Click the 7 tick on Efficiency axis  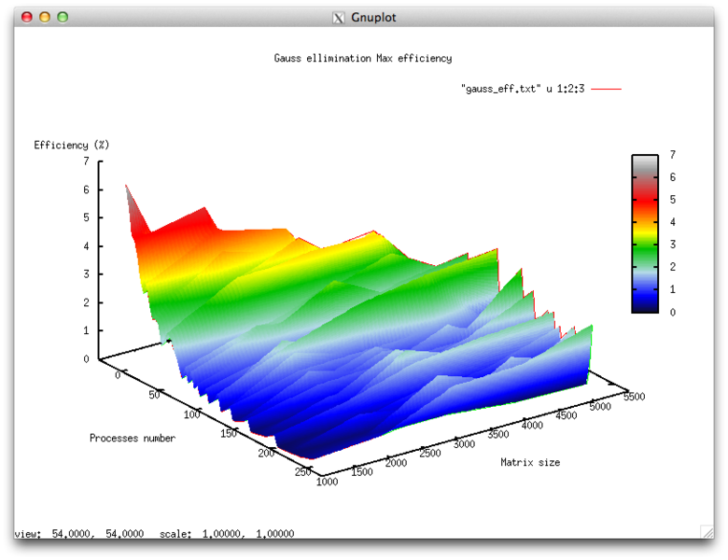pyautogui.click(x=86, y=161)
